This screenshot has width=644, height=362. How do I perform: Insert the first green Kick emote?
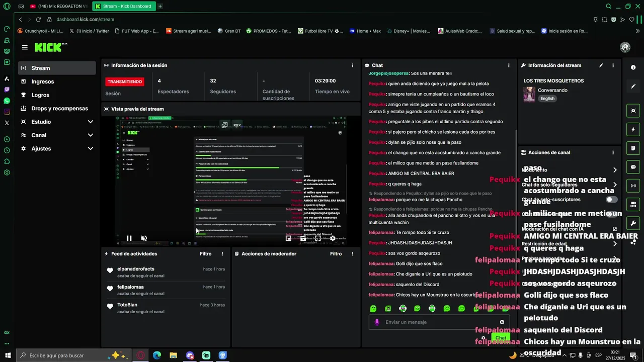click(x=373, y=309)
